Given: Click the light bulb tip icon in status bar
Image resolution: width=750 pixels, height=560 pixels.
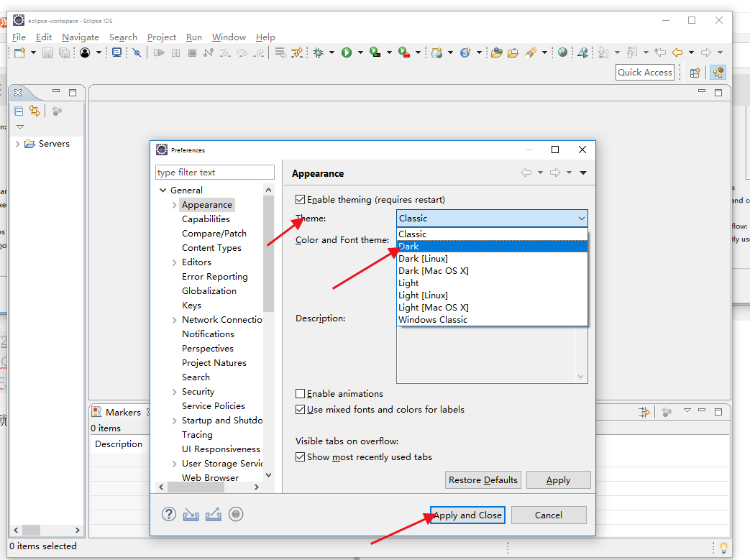Looking at the screenshot, I should tap(723, 547).
